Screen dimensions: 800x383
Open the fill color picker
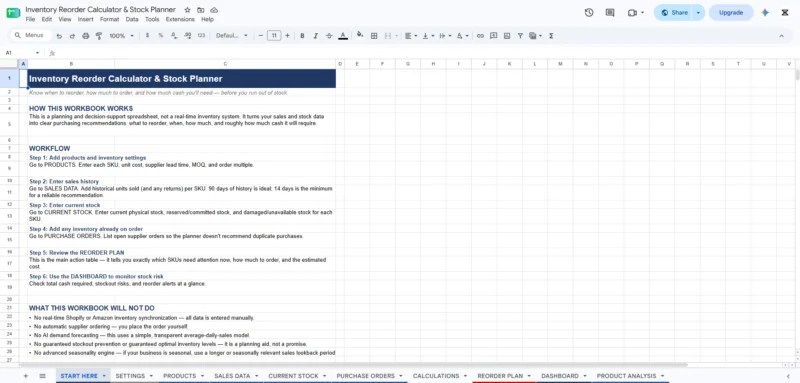(x=360, y=35)
